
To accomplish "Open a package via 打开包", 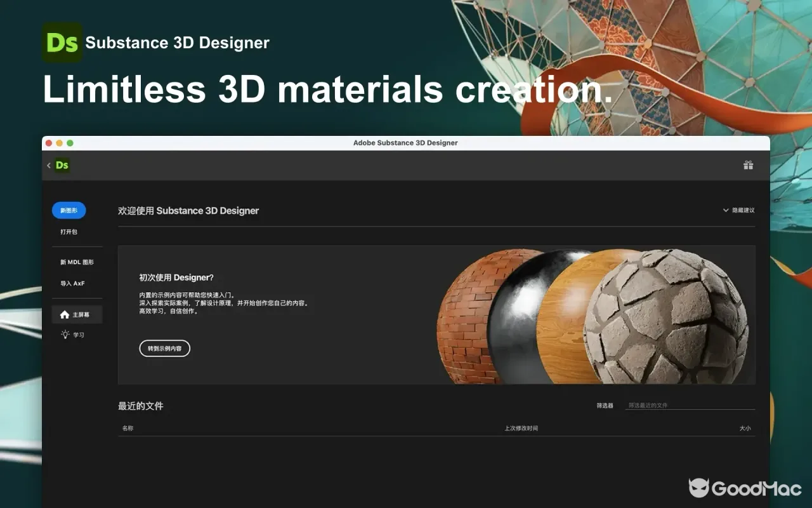I will tap(69, 232).
